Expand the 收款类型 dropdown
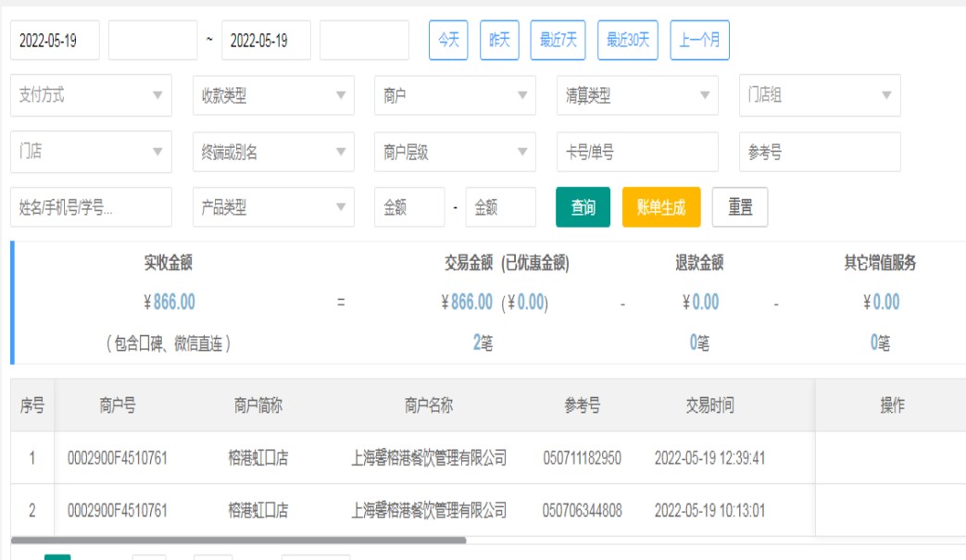Screen dimensions: 966x560 (x=273, y=95)
